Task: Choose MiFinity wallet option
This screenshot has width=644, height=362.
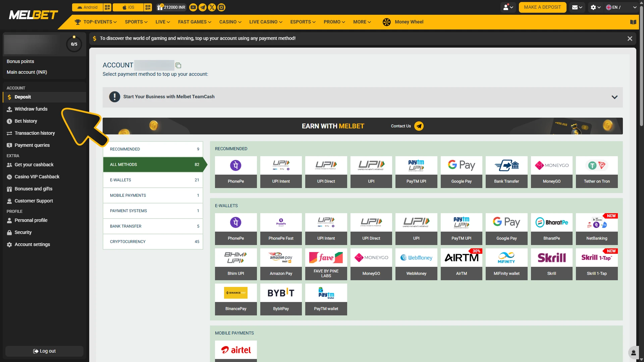Action: click(506, 264)
